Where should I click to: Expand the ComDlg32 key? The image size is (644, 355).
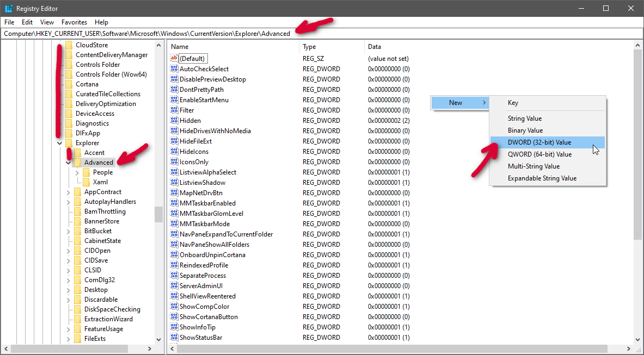point(68,280)
